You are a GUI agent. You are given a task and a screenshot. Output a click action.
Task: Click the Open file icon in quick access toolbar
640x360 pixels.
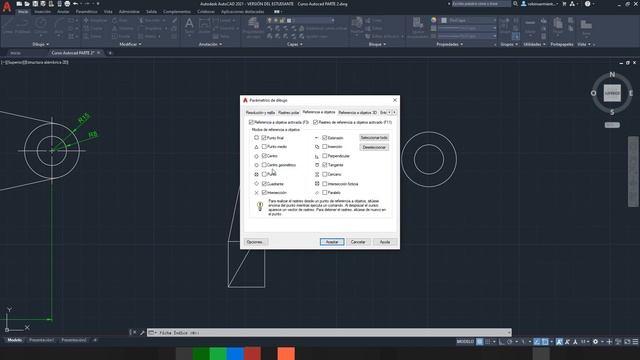pos(27,4)
